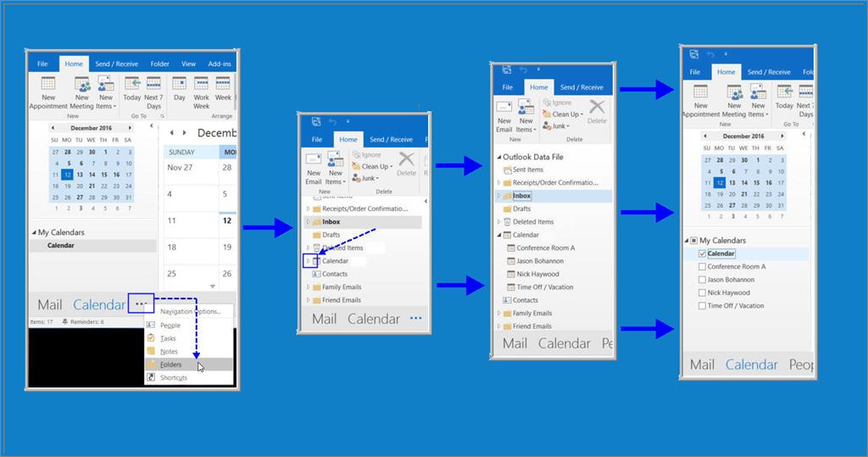Screen dimensions: 868x457
Task: Enable the Jason Bohannon calendar checkbox
Action: coord(701,280)
